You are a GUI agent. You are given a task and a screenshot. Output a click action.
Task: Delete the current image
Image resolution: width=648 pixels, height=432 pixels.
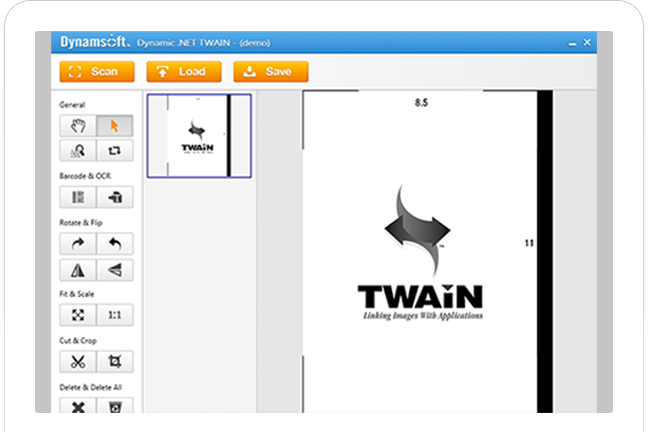pos(78,406)
